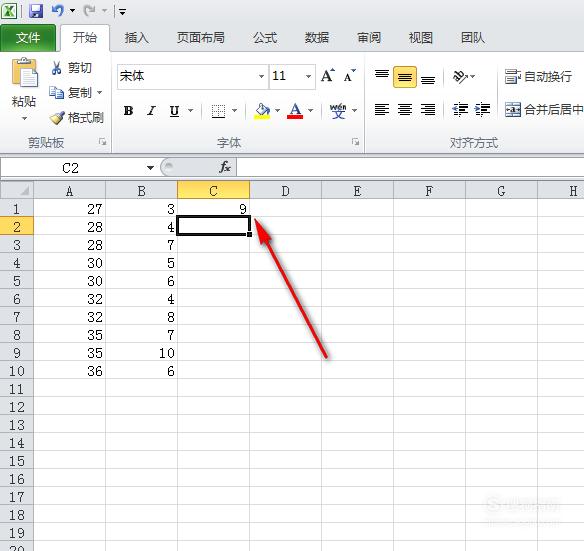This screenshot has height=551, width=584.
Task: Open clipboard group dialog launcher
Action: tap(102, 142)
